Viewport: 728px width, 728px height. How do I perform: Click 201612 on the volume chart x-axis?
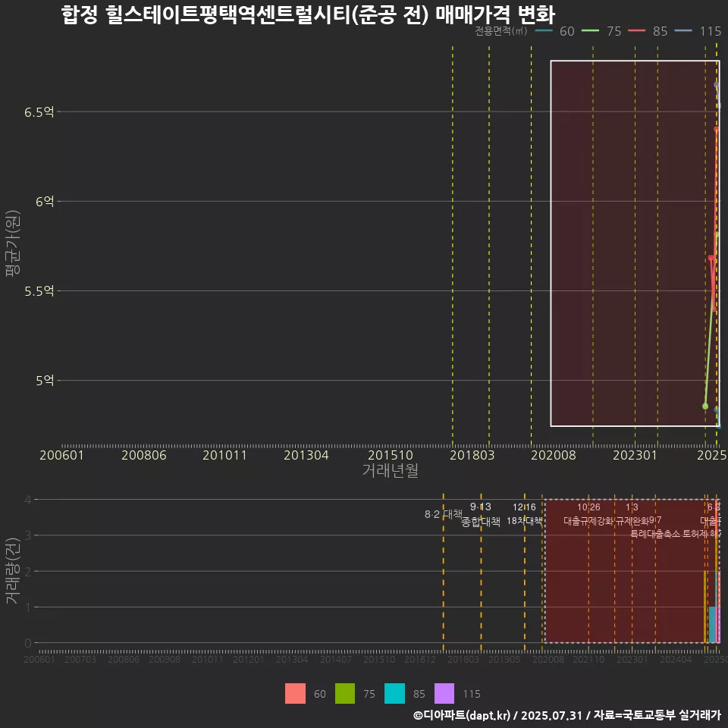point(420,659)
